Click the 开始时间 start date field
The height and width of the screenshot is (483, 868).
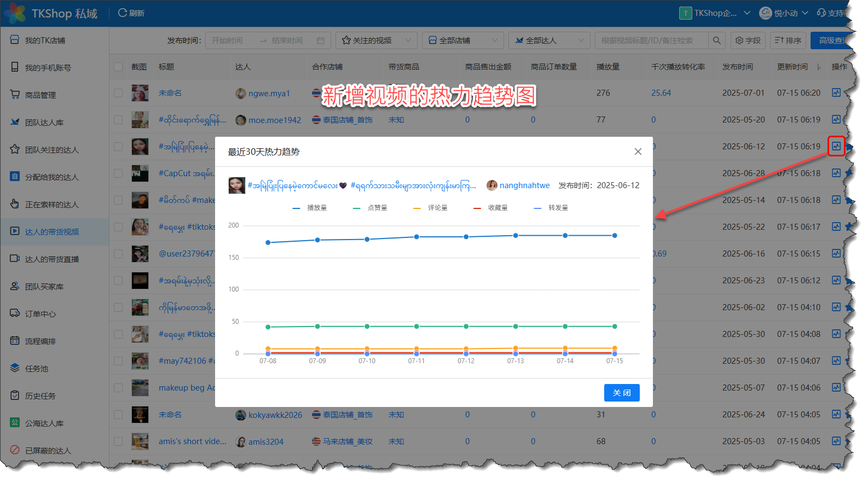tap(227, 40)
